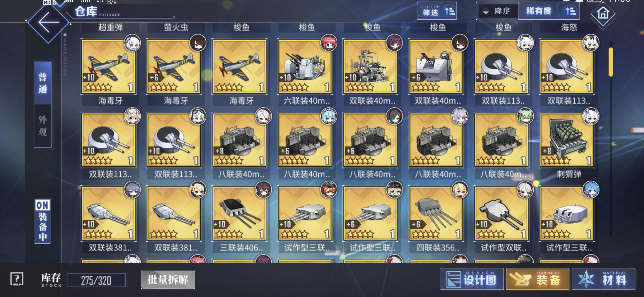644x297 pixels.
Task: Select the 普通 normal category tab
Action: tap(43, 83)
